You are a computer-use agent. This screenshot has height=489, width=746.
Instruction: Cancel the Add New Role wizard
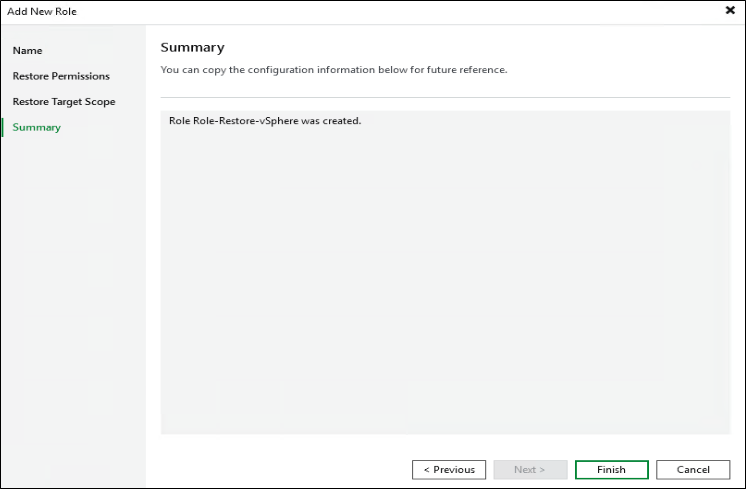pos(693,470)
